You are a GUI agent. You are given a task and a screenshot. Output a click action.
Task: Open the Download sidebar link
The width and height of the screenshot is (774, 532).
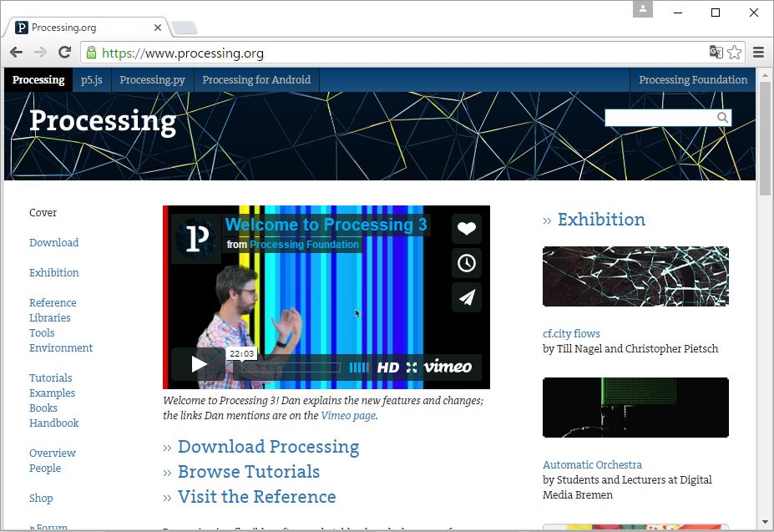coord(53,242)
